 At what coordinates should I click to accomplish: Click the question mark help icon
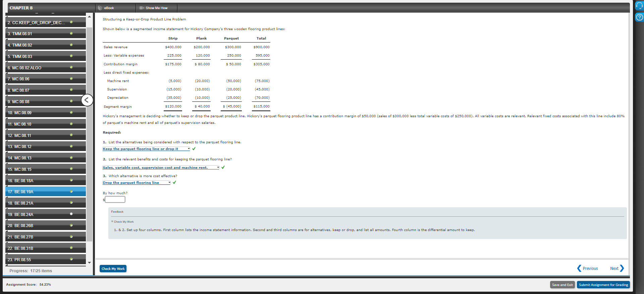point(639,17)
